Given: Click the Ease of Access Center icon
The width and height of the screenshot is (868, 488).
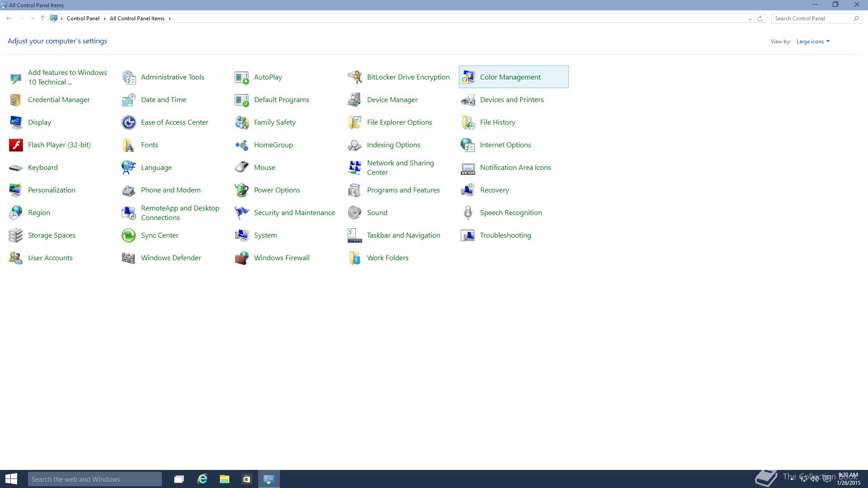Looking at the screenshot, I should [129, 122].
